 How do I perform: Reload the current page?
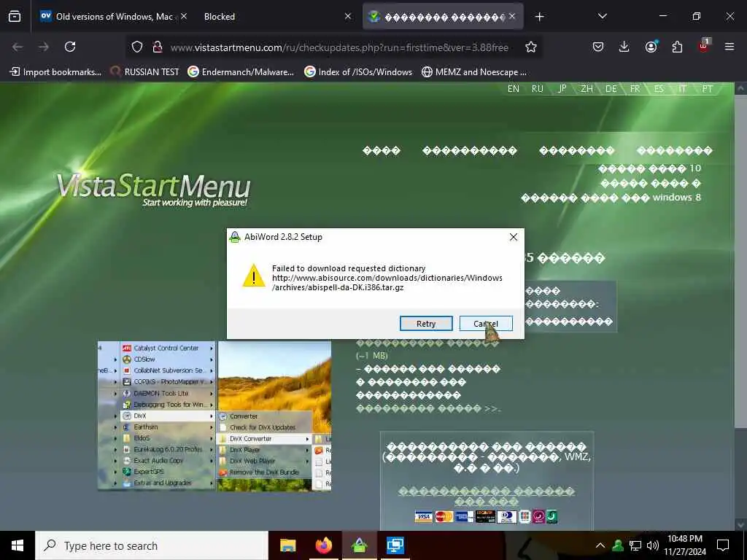[x=70, y=47]
